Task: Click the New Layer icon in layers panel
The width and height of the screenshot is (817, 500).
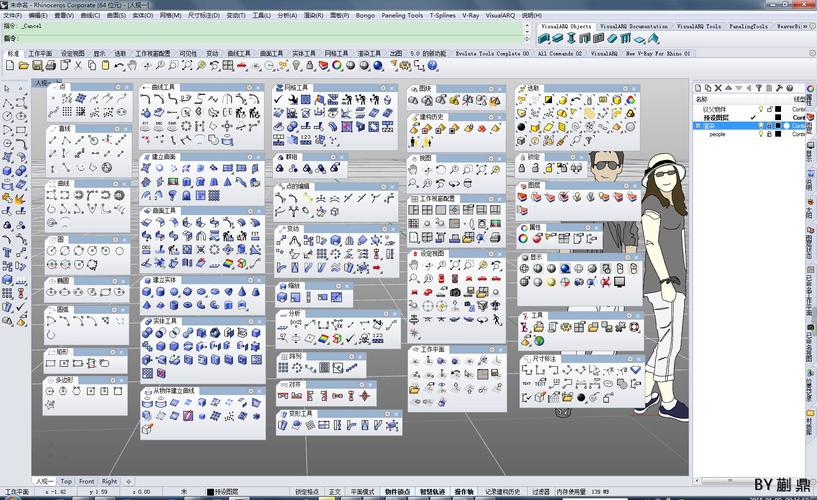Action: pyautogui.click(x=700, y=88)
